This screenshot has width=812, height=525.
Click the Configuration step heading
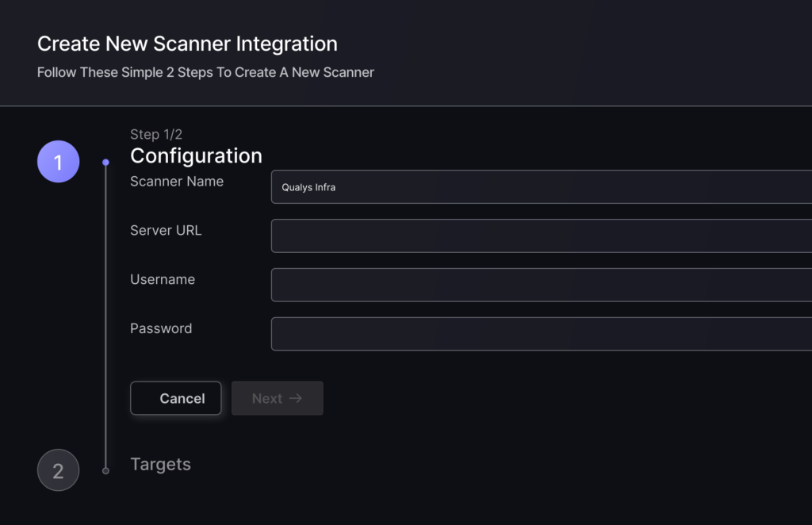[x=197, y=156]
